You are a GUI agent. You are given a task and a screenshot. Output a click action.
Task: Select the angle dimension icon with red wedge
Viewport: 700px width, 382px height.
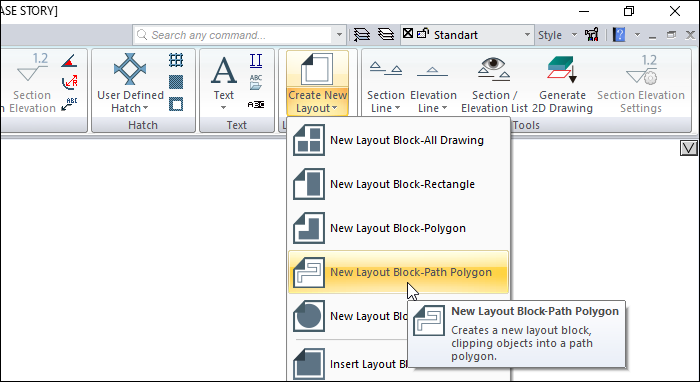(x=69, y=61)
